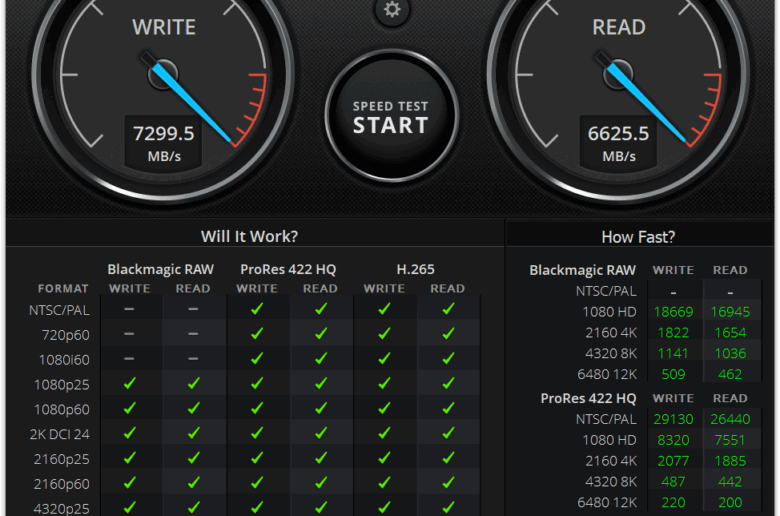This screenshot has height=516, width=780.
Task: Click 4320p25 ProRes 422 HQ read checkmark
Action: (321, 507)
